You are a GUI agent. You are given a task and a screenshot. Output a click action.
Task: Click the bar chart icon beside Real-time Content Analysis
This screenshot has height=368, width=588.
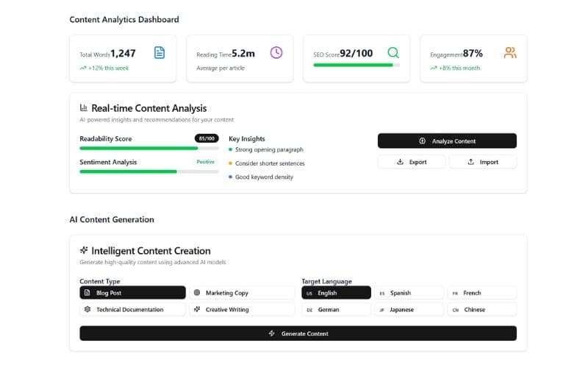[84, 108]
